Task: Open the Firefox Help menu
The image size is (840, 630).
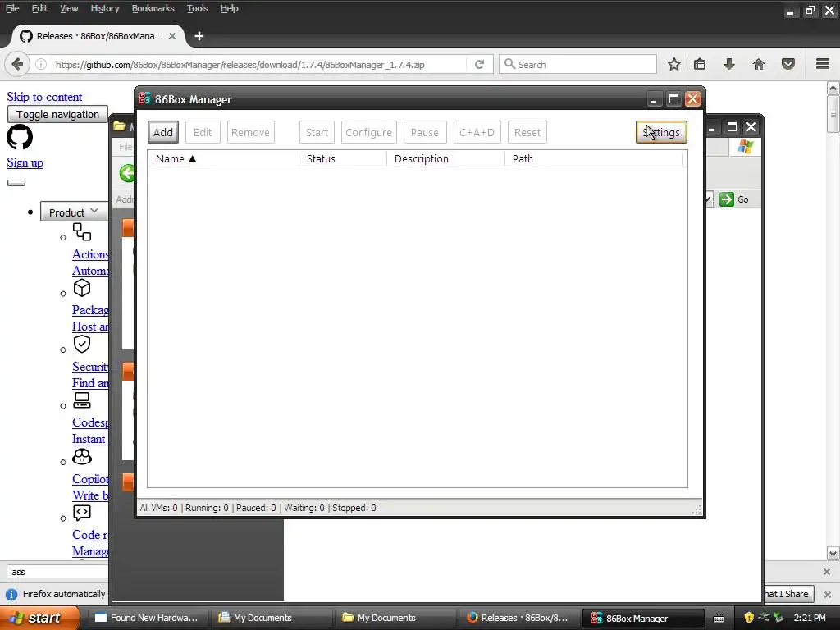Action: coord(230,8)
